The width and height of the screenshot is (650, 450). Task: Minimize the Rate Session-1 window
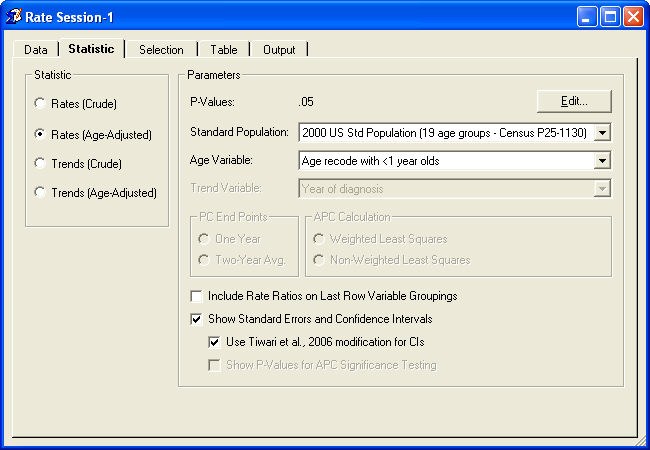point(587,16)
